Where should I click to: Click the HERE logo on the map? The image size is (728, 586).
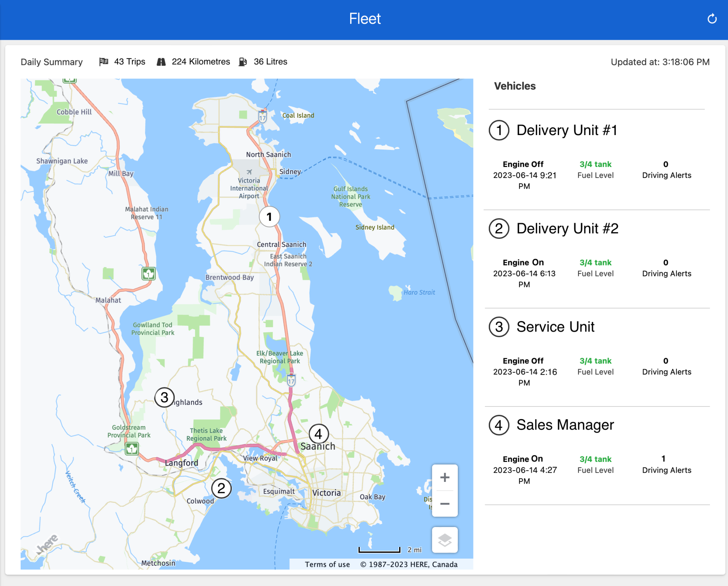tap(47, 544)
